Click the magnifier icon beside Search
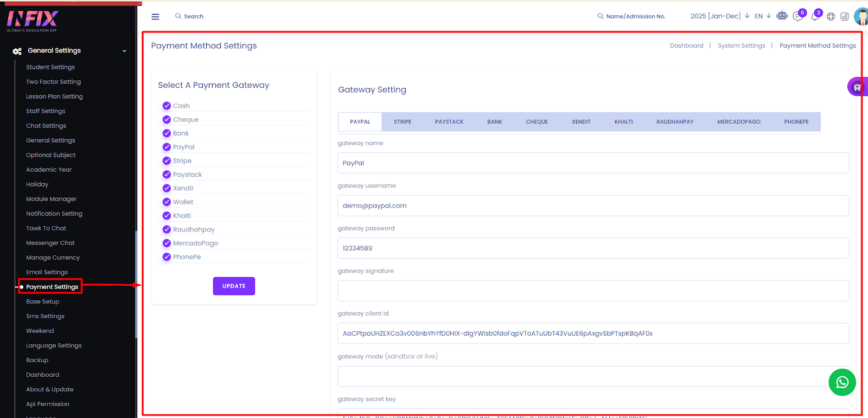This screenshot has width=868, height=418. pos(178,16)
